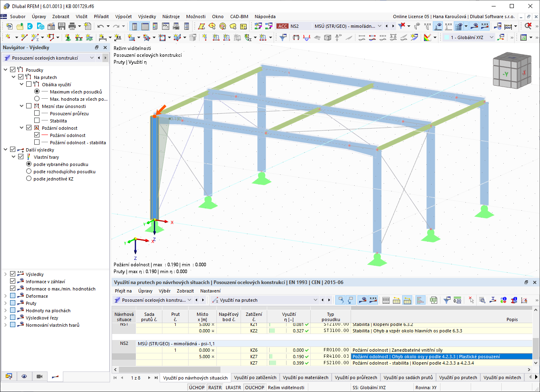Click the highlighted blue column in the model

pos(154,168)
